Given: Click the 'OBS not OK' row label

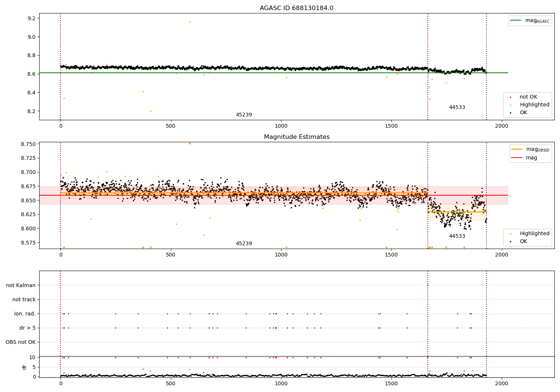Looking at the screenshot, I should pos(21,342).
